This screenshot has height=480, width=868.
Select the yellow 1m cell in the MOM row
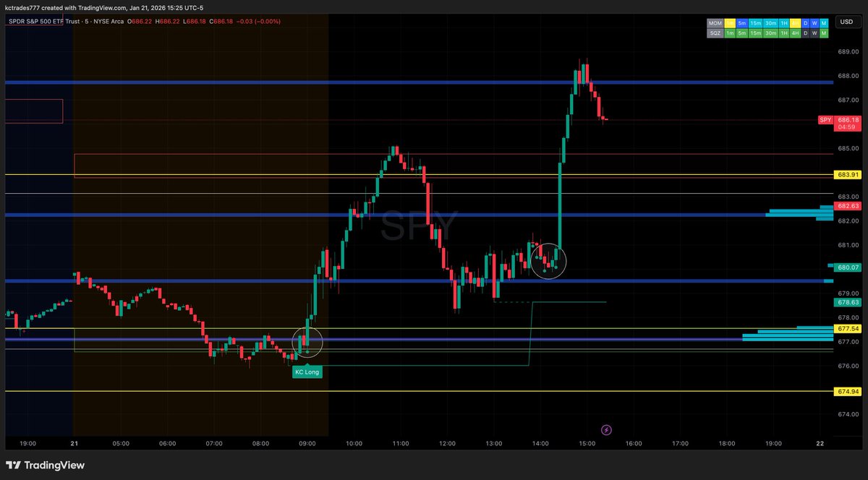click(730, 23)
